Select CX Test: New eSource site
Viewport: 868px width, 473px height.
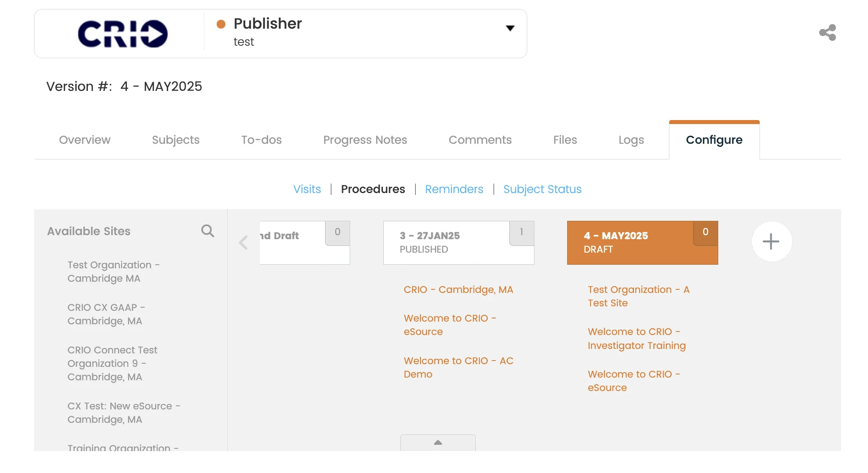pyautogui.click(x=124, y=413)
